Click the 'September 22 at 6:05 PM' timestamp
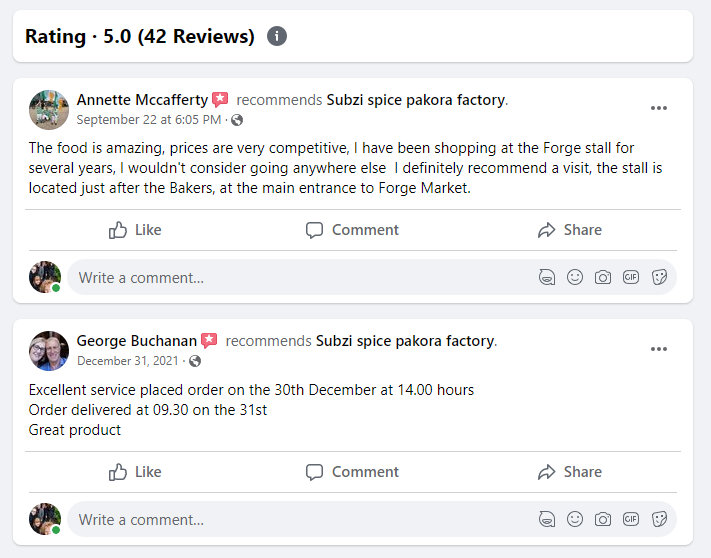The width and height of the screenshot is (711, 558). coord(149,120)
